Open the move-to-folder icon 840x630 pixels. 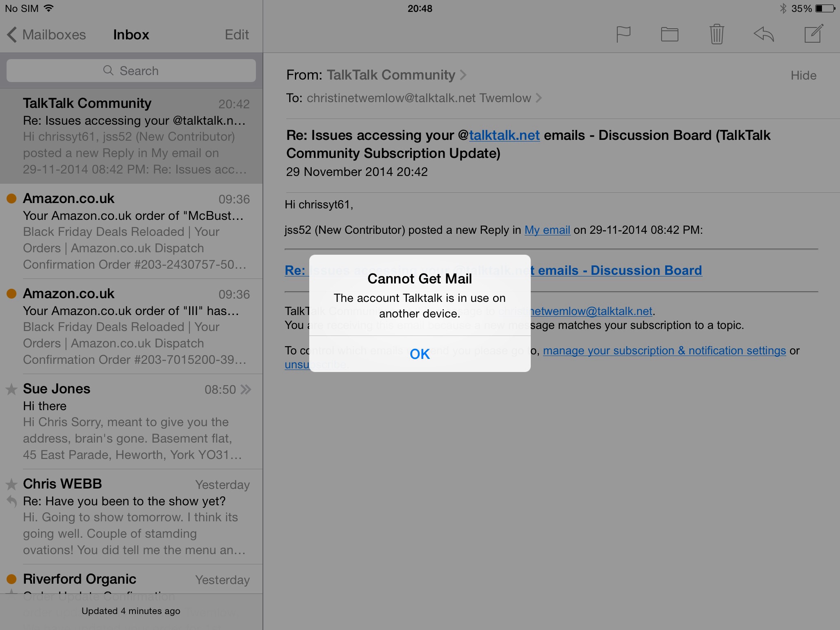tap(669, 34)
